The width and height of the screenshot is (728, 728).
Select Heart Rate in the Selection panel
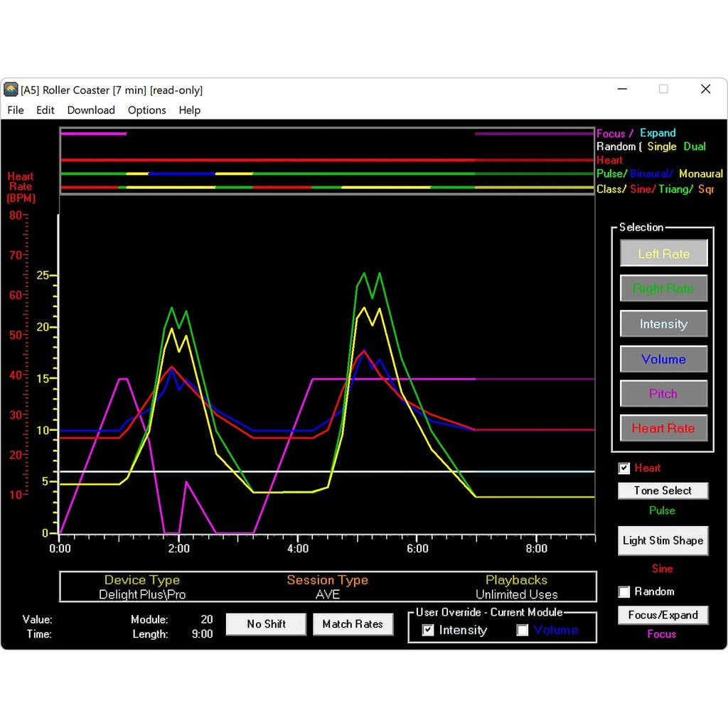(x=663, y=428)
